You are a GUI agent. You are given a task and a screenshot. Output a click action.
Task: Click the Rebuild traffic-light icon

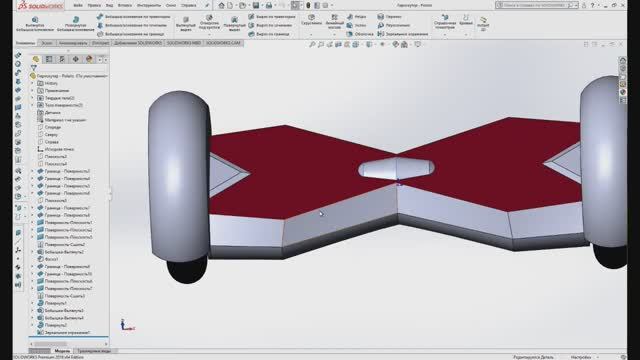point(308,5)
